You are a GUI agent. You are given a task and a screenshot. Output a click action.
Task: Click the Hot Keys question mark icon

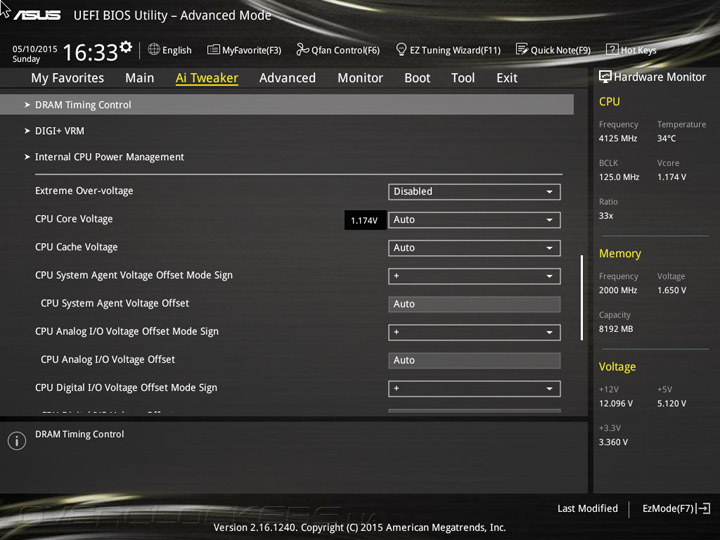pos(612,49)
